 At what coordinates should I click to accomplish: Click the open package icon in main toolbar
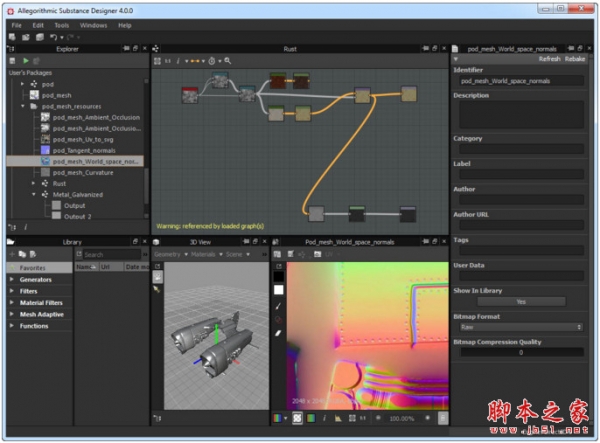click(26, 37)
